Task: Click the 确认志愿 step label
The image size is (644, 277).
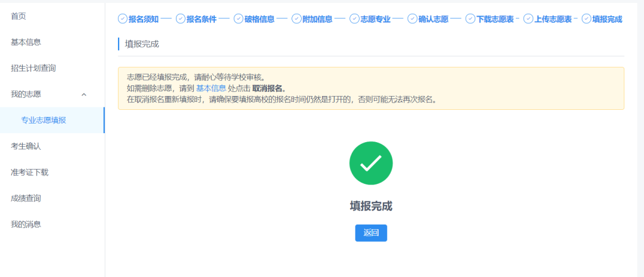Action: (x=434, y=19)
